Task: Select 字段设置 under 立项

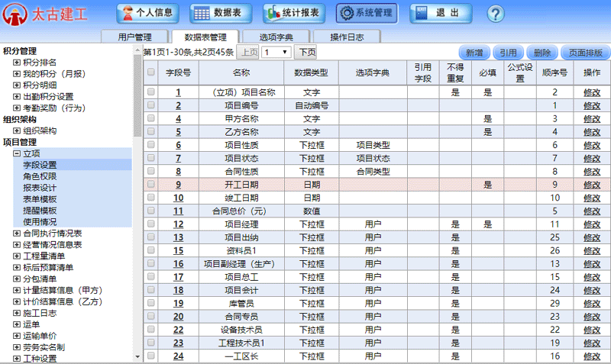Action: click(40, 165)
